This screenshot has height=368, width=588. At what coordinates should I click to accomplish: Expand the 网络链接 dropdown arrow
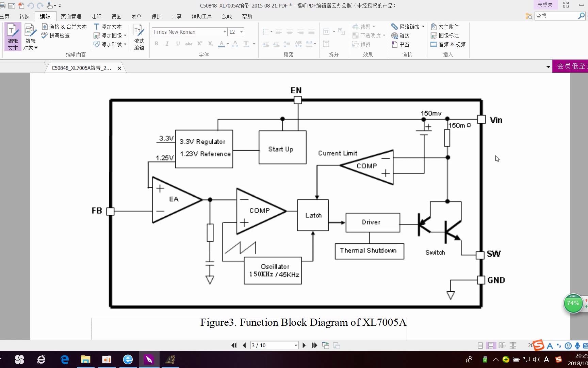click(423, 27)
